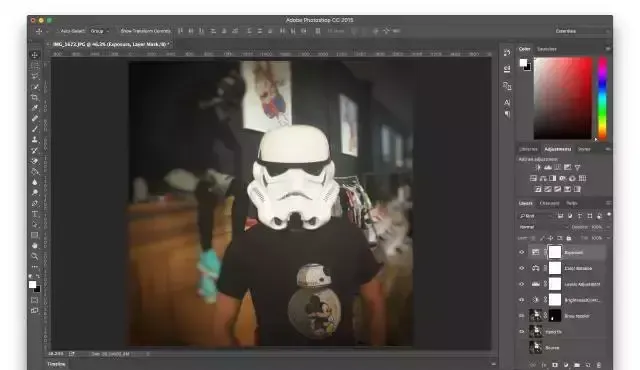Select the Zoom tool

point(35,256)
